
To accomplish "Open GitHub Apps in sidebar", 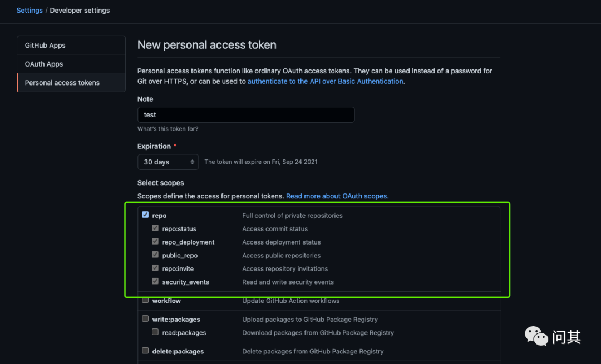I will [x=71, y=46].
